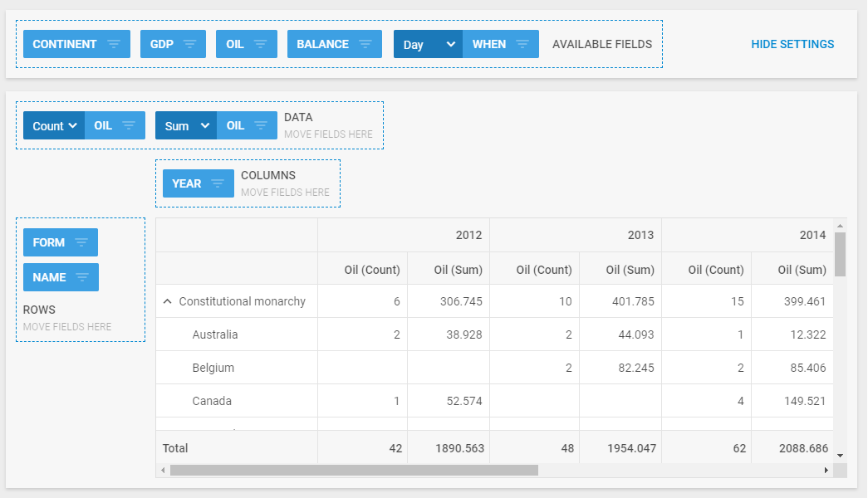Click total value 2088.686
The width and height of the screenshot is (868, 498).
tap(804, 448)
